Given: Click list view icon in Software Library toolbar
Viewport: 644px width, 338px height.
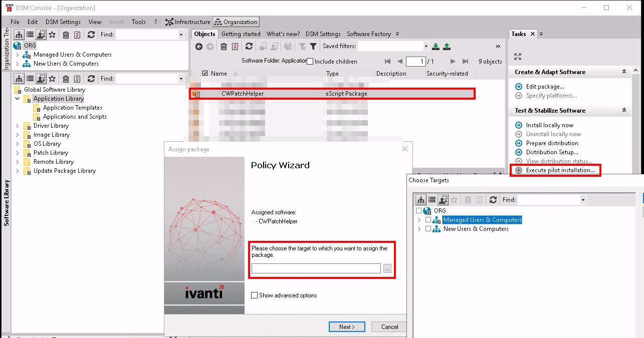Looking at the screenshot, I should point(30,79).
